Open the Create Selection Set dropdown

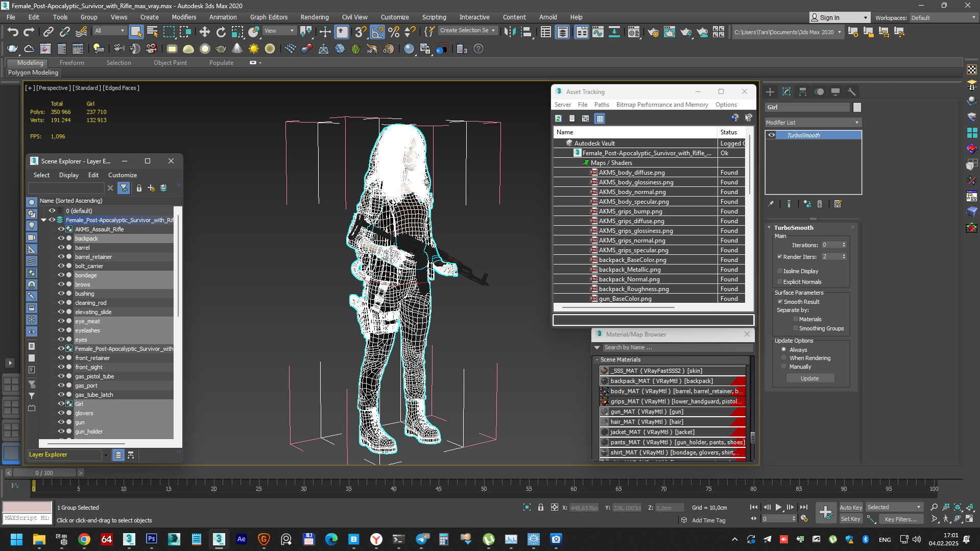(x=467, y=31)
